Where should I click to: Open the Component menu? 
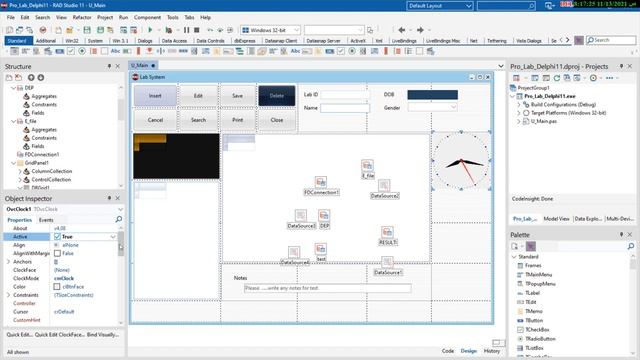[x=147, y=18]
